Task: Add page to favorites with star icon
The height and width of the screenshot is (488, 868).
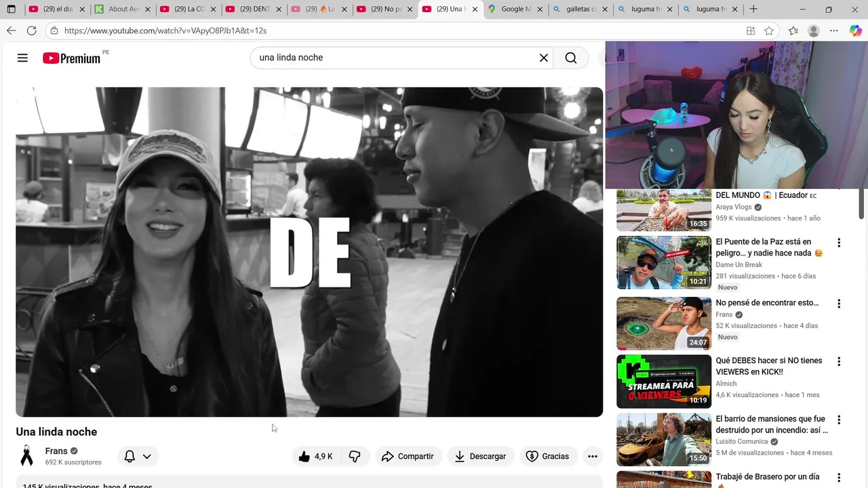Action: [769, 30]
